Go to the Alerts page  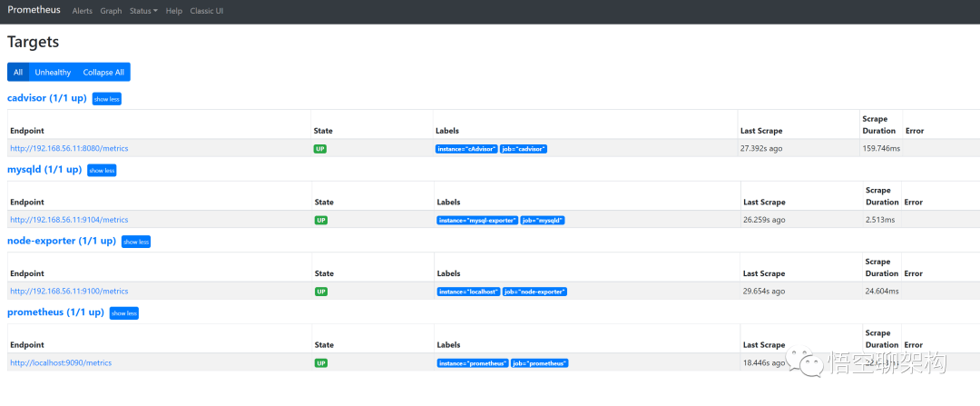pyautogui.click(x=82, y=11)
